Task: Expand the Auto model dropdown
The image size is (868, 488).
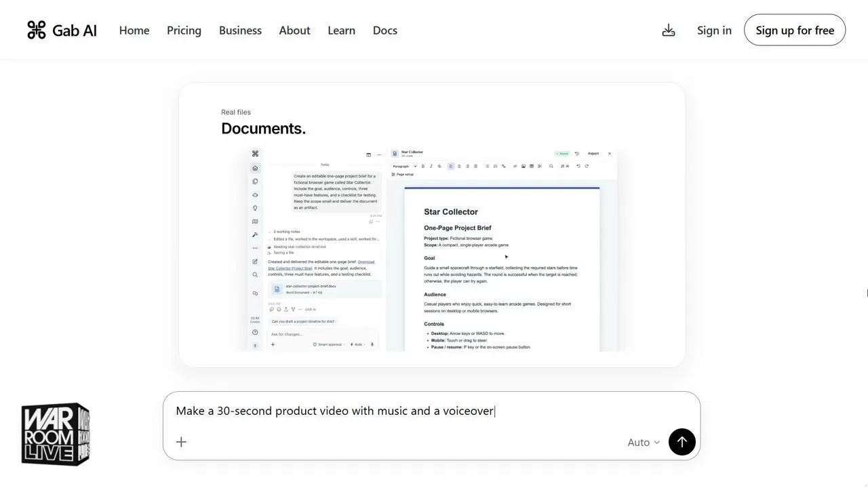Action: point(644,442)
